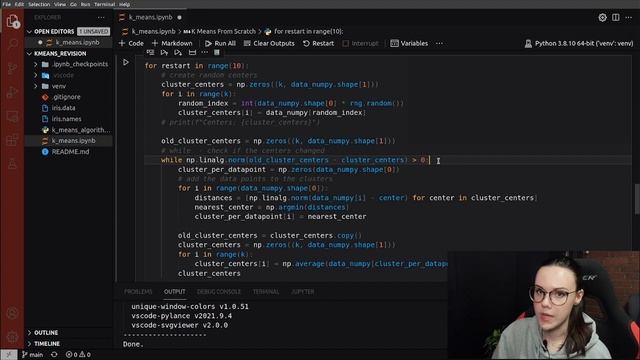This screenshot has height=360, width=640.
Task: Switch to the PROBLEMS panel tab
Action: pyautogui.click(x=138, y=291)
